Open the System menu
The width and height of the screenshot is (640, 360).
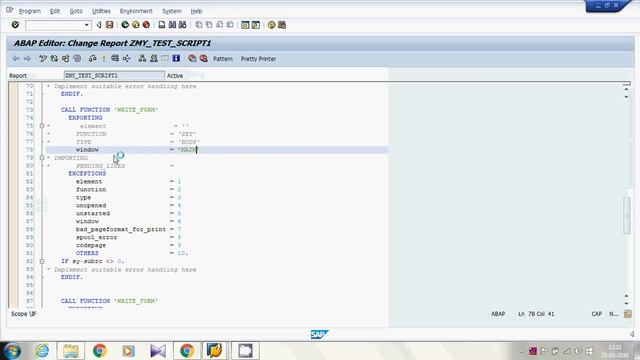(171, 11)
